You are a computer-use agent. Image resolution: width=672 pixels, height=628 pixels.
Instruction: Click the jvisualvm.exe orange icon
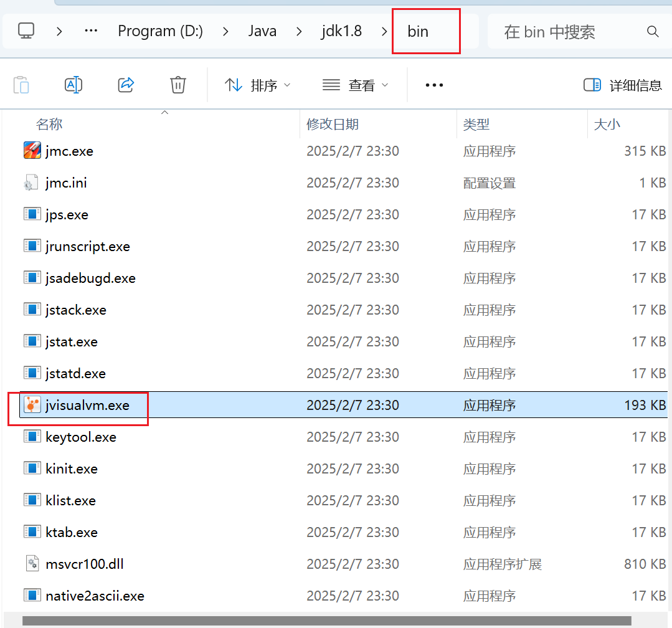[x=32, y=404]
